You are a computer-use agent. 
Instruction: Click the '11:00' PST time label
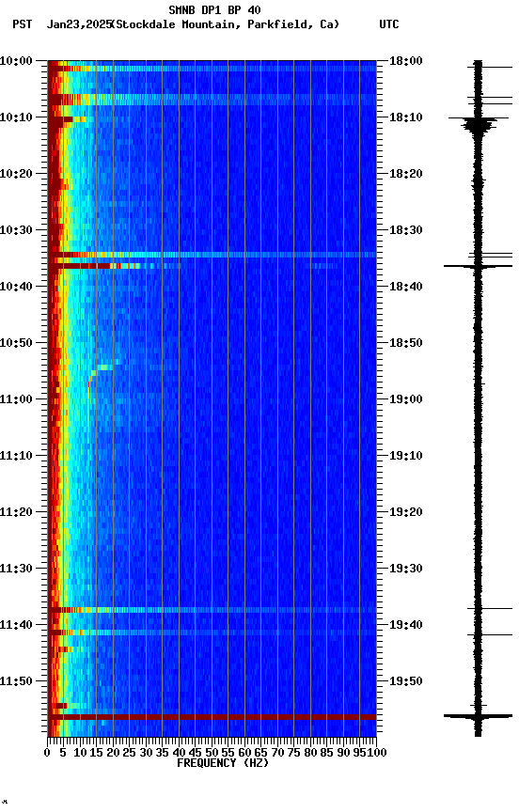click(16, 399)
